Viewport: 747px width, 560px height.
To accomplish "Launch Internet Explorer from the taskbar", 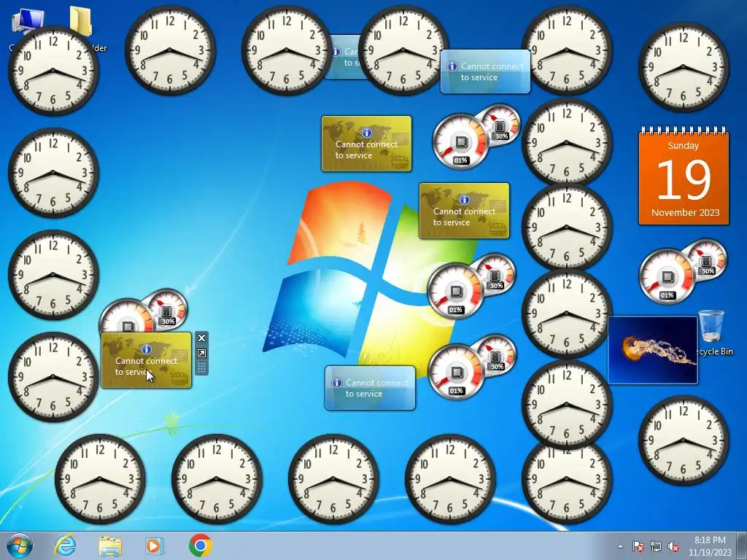I will pos(65,545).
